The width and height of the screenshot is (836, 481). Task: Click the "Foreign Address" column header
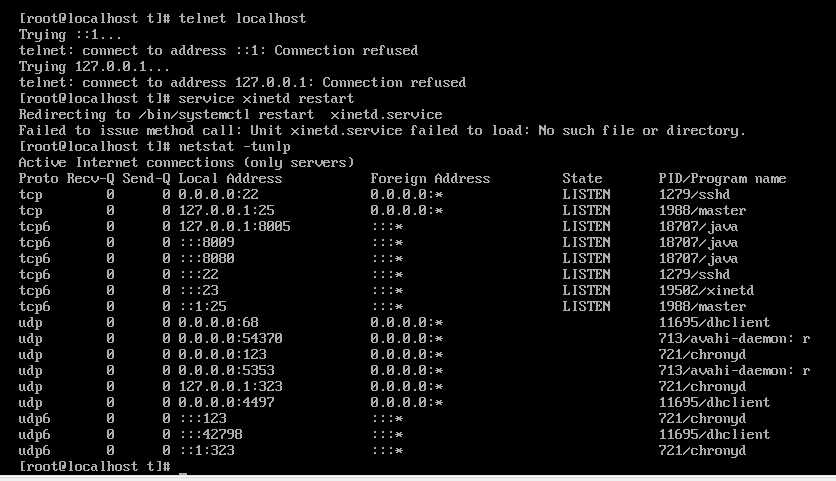[x=430, y=178]
